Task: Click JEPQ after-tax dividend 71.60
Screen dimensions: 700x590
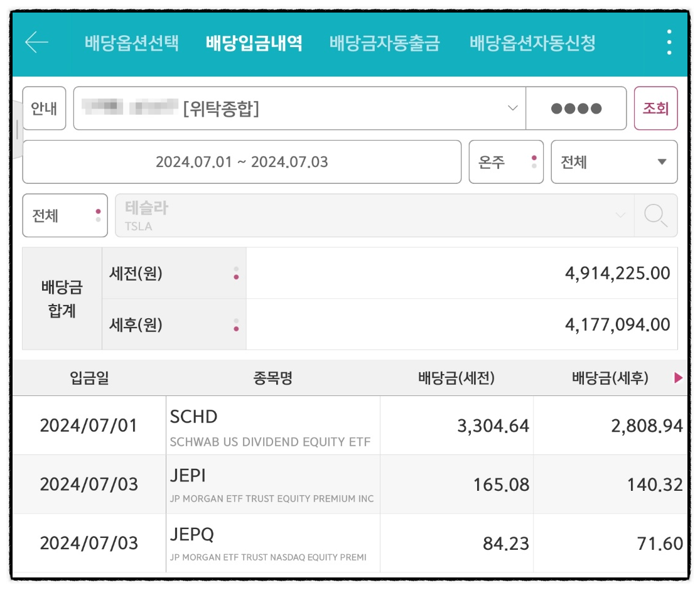Action: click(x=660, y=544)
